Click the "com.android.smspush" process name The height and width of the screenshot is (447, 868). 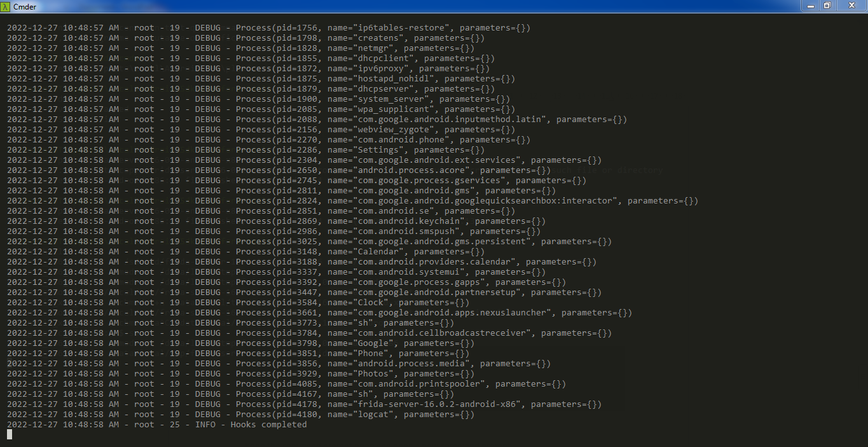point(406,231)
